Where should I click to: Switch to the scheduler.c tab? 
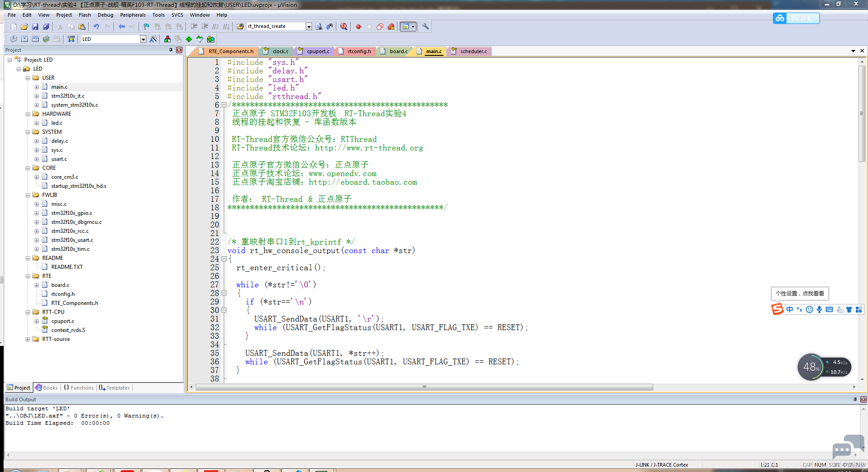point(473,51)
